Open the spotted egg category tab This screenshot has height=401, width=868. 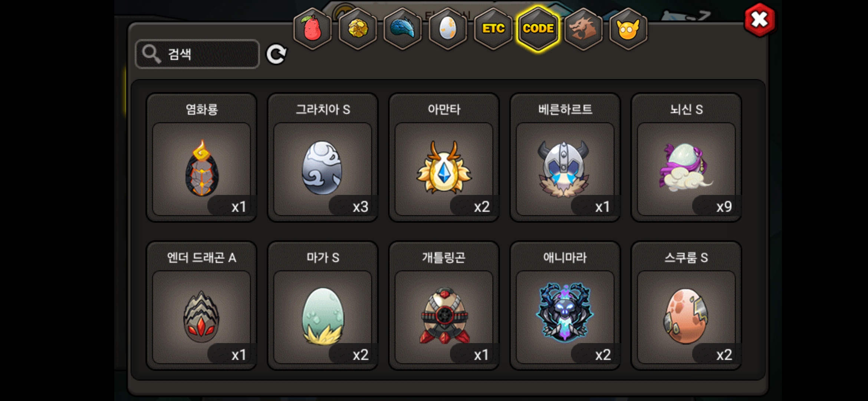point(448,29)
